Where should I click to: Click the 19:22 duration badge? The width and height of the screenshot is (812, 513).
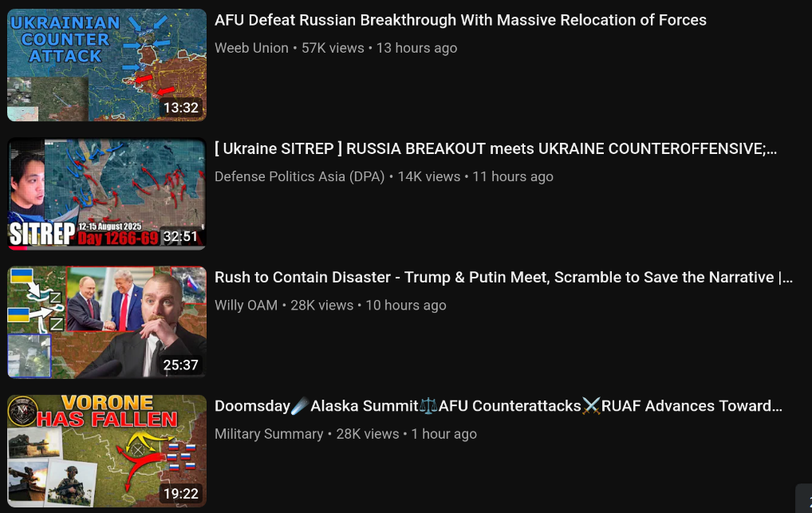click(x=181, y=494)
